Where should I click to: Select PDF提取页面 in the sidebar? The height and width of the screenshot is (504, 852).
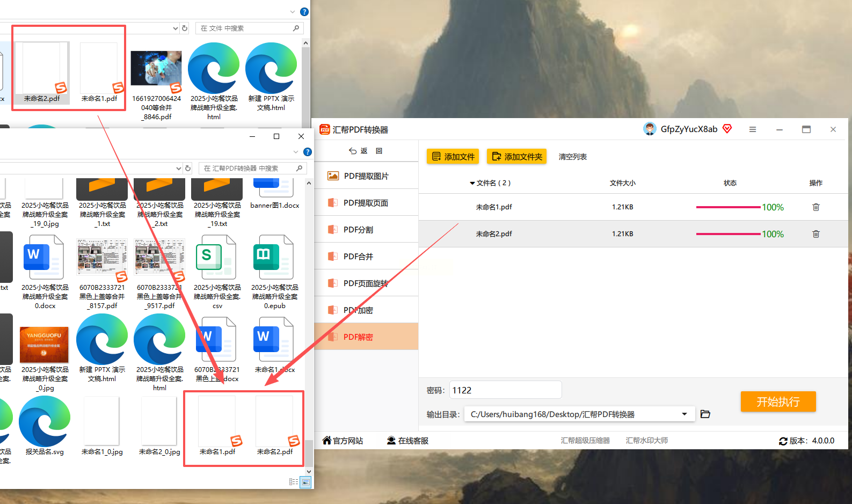point(366,203)
